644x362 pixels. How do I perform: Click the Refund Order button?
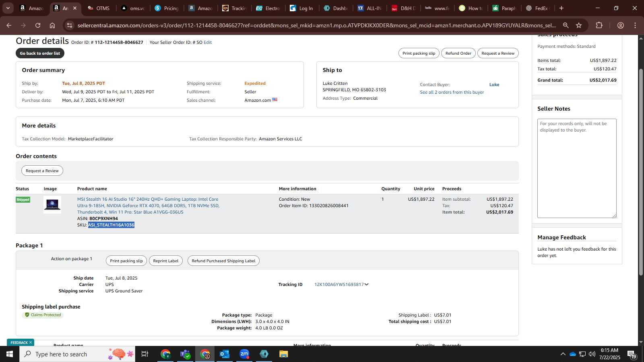point(458,53)
